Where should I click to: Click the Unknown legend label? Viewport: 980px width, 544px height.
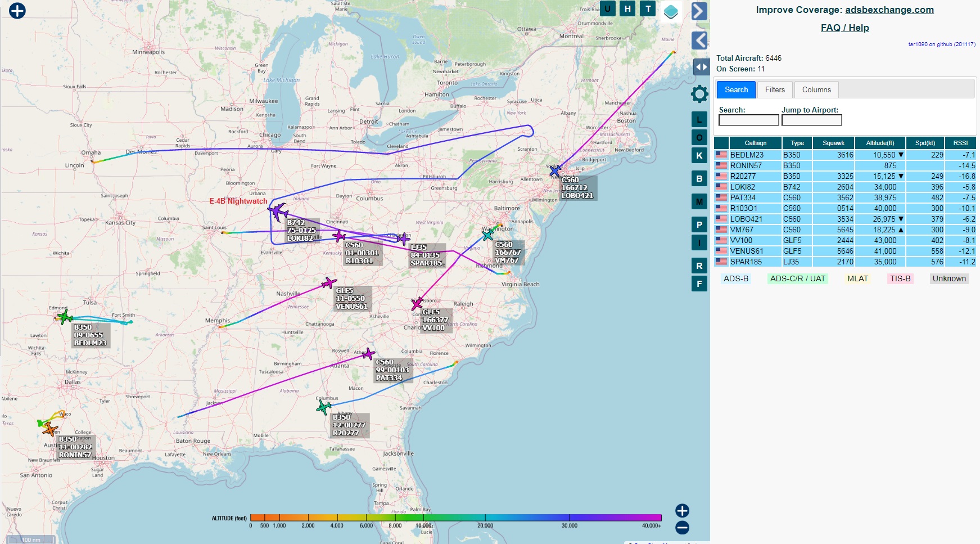(x=949, y=278)
